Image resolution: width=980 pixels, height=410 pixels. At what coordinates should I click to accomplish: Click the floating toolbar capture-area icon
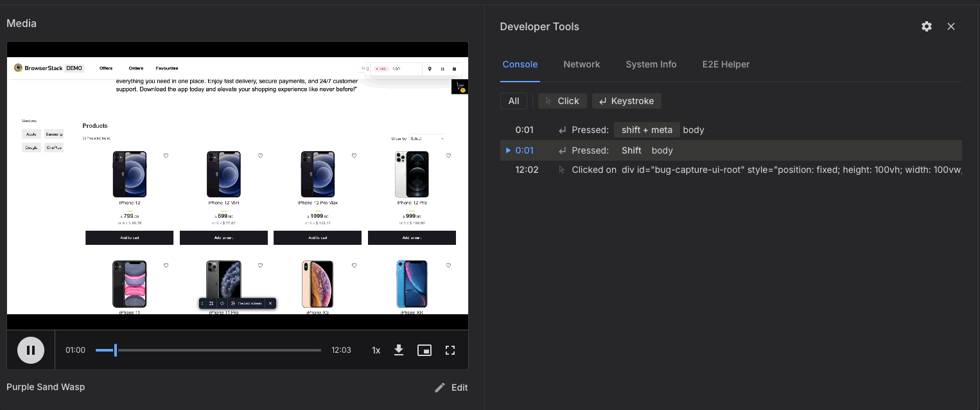tap(211, 303)
